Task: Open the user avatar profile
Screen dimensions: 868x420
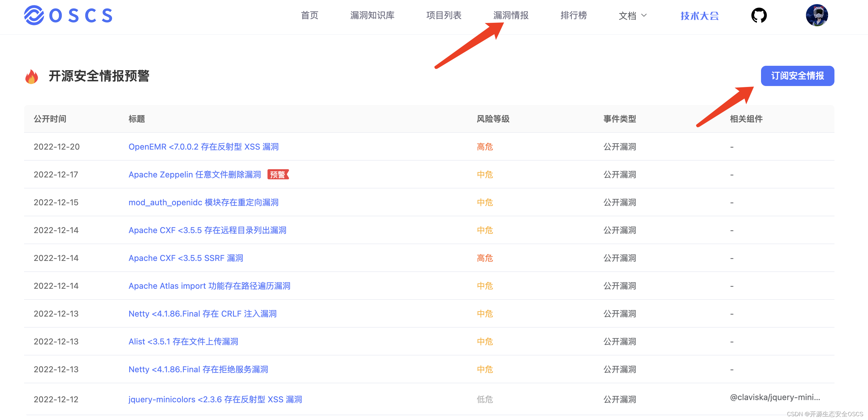Action: click(816, 15)
